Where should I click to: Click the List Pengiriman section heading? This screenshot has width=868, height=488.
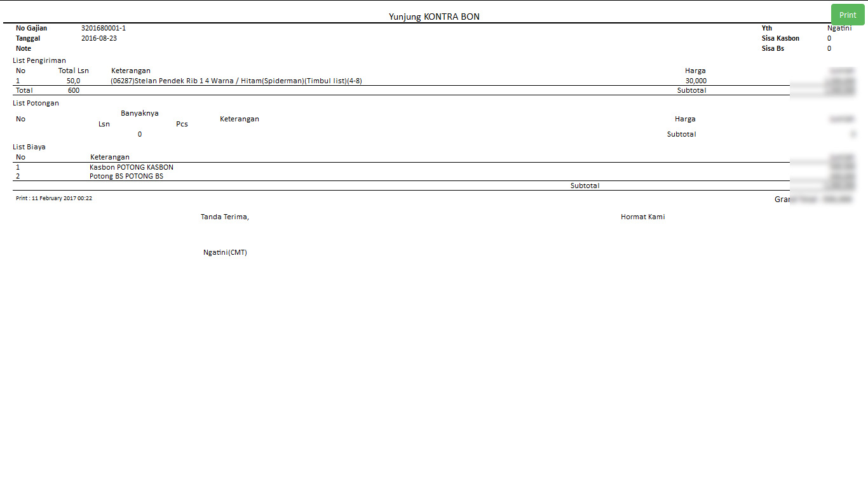(39, 60)
